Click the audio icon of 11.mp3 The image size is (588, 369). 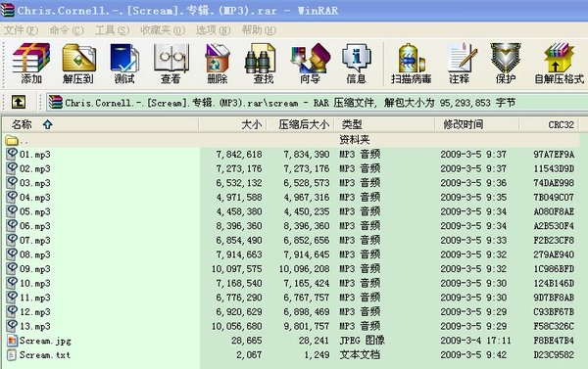(12, 298)
